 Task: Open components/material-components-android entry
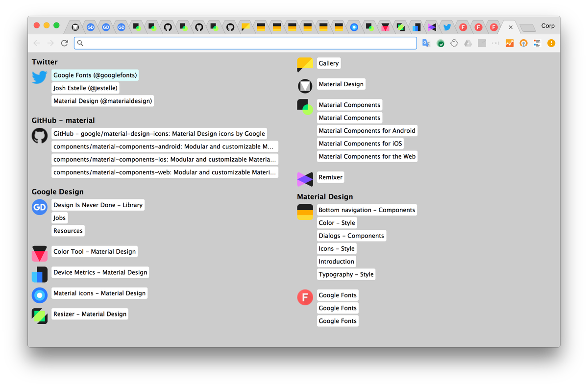tap(165, 146)
